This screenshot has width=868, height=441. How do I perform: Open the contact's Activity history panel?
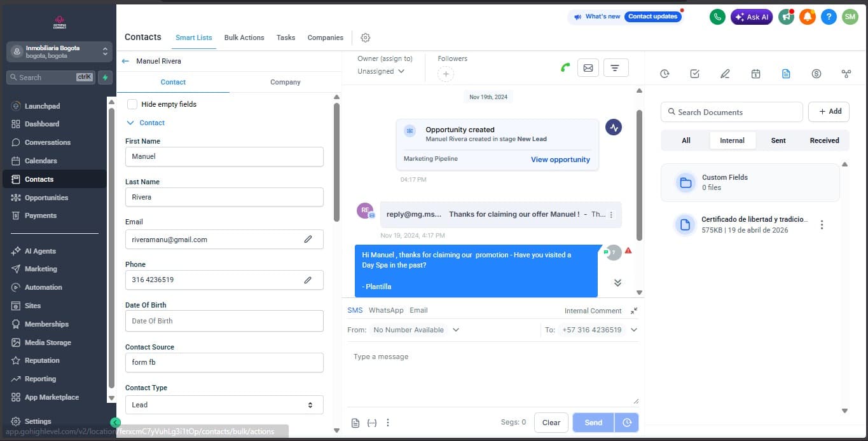tap(665, 74)
